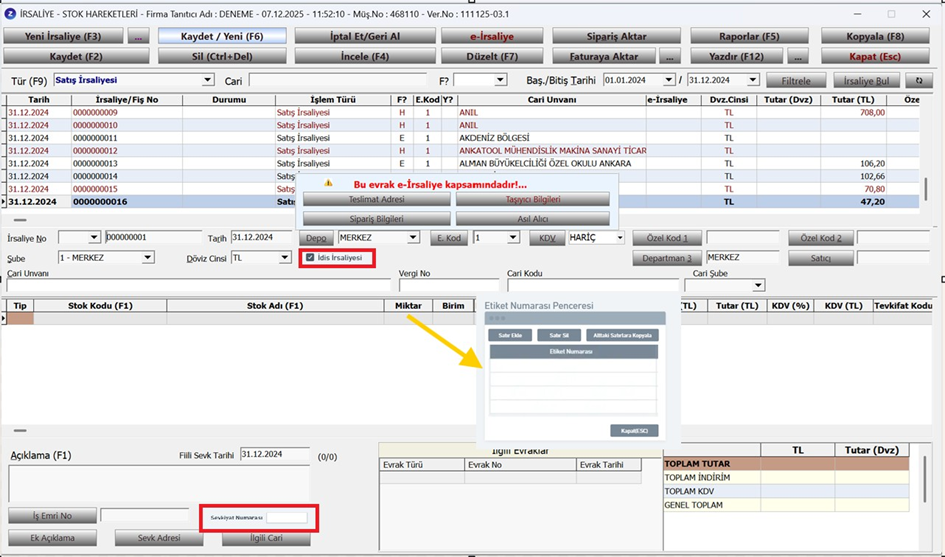Open the MERKEZ depo dropdown

pos(413,238)
